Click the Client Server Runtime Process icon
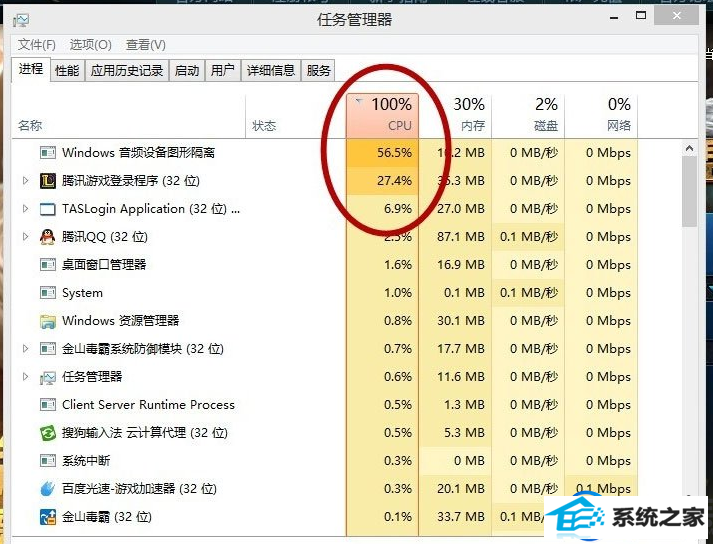 [x=48, y=405]
